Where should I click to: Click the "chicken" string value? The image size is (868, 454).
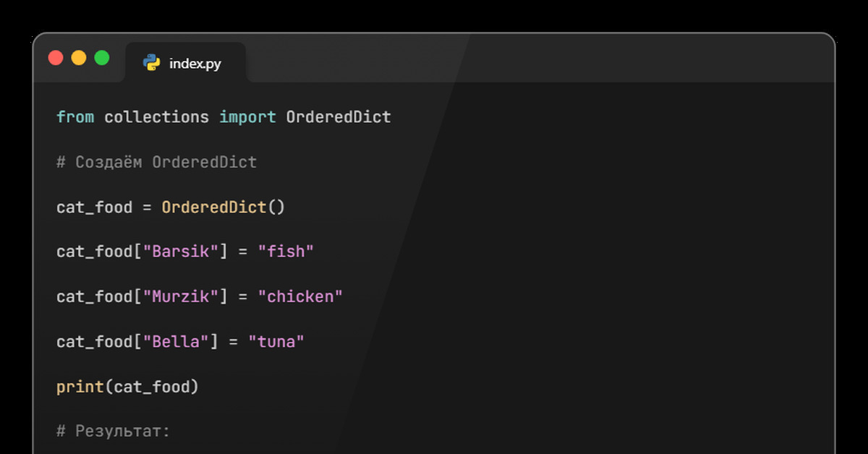[300, 297]
